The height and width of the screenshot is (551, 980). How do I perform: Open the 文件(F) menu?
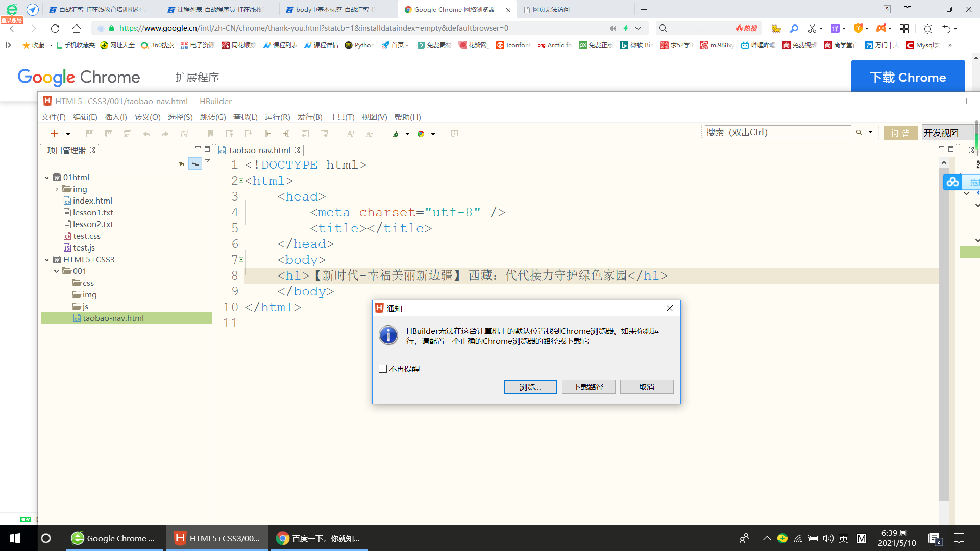[54, 117]
